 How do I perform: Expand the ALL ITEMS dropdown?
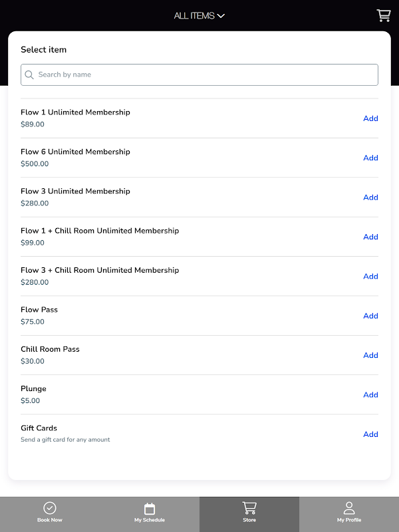pos(199,16)
